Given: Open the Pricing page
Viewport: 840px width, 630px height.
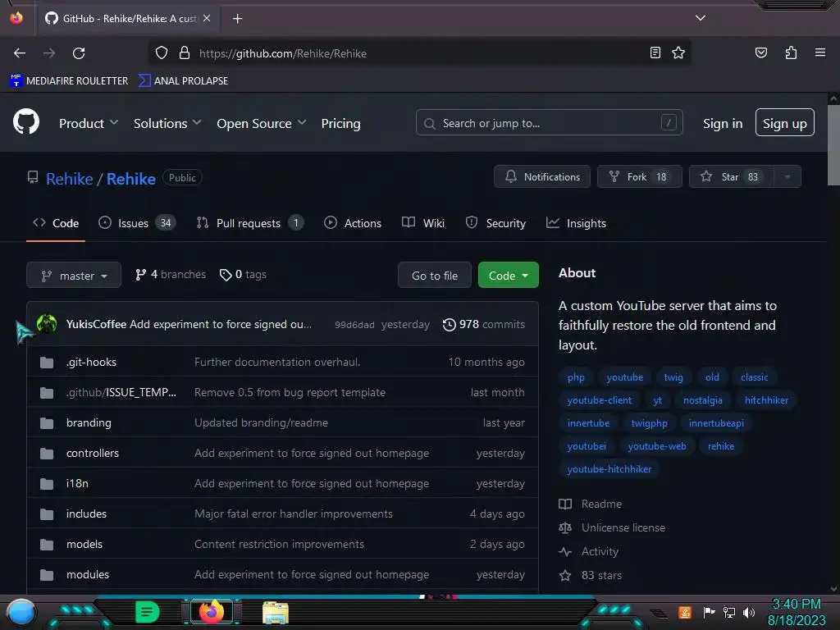Looking at the screenshot, I should click(340, 123).
